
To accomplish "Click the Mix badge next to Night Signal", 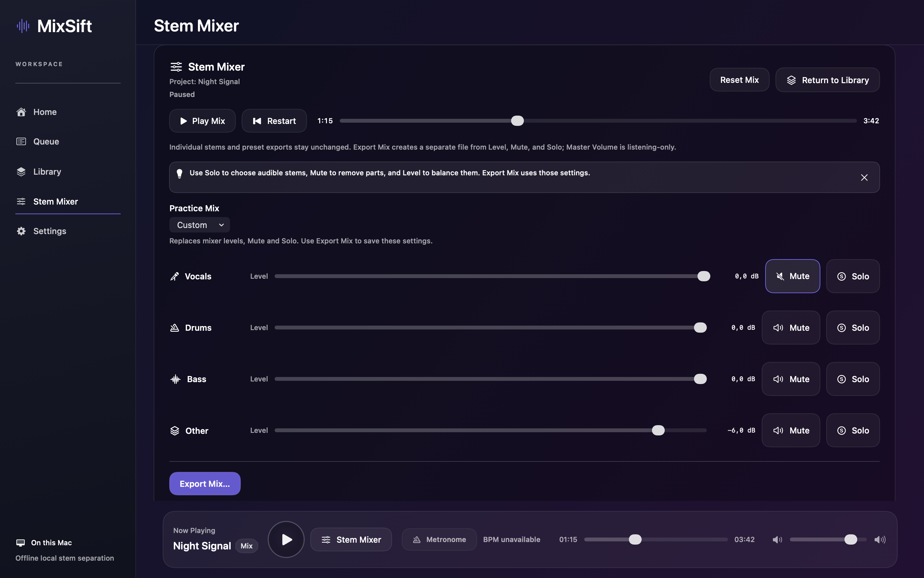I will point(247,546).
